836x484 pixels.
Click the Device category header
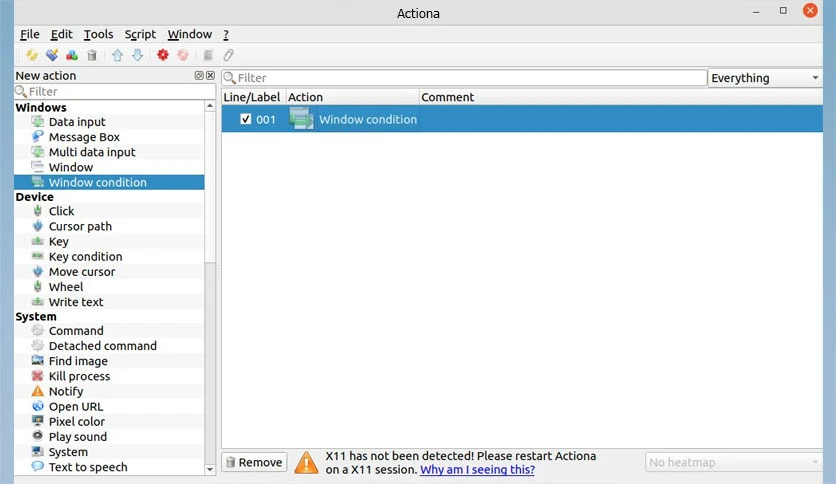pyautogui.click(x=35, y=197)
